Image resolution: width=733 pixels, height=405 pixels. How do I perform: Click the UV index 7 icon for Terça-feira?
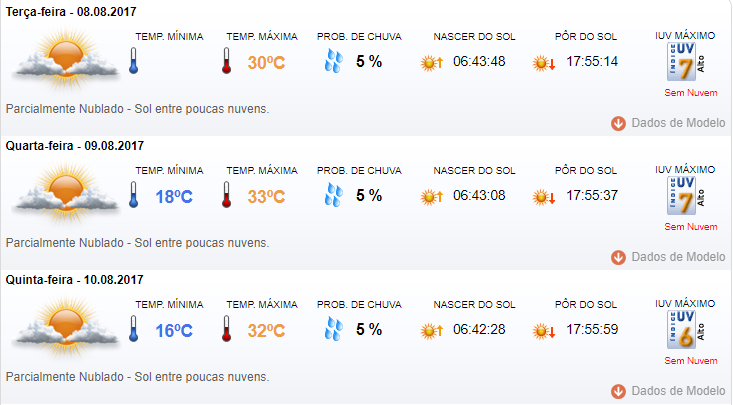(x=685, y=62)
